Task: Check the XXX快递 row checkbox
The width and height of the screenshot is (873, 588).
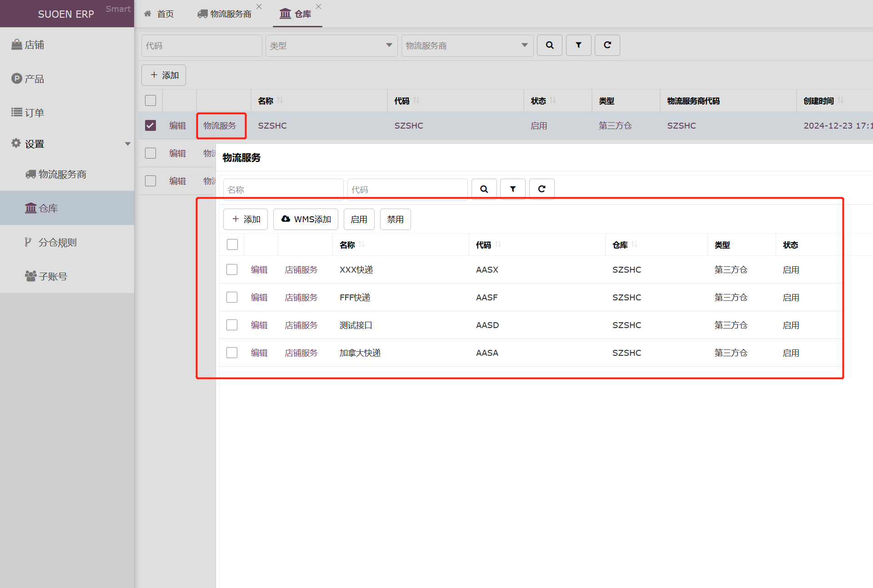Action: 232,269
